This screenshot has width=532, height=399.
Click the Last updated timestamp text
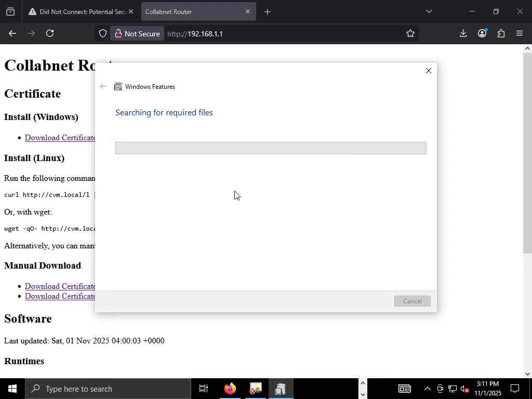tap(84, 341)
